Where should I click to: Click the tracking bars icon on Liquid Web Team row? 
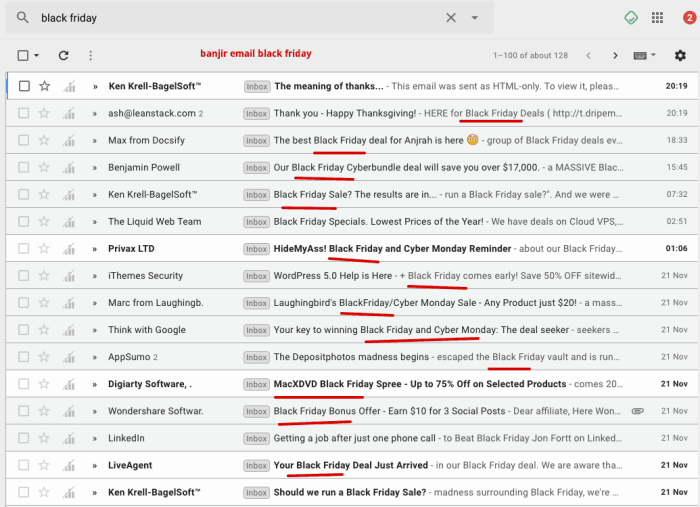(69, 222)
